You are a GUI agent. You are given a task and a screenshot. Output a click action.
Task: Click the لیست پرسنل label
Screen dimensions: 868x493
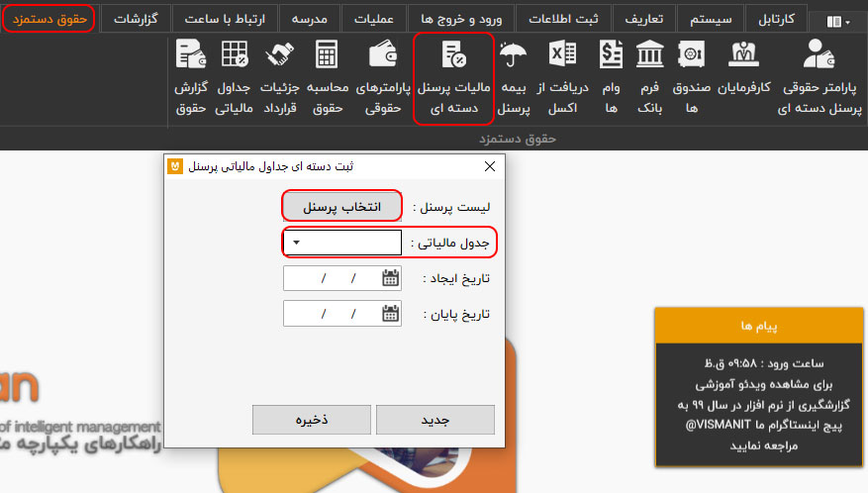tap(451, 207)
